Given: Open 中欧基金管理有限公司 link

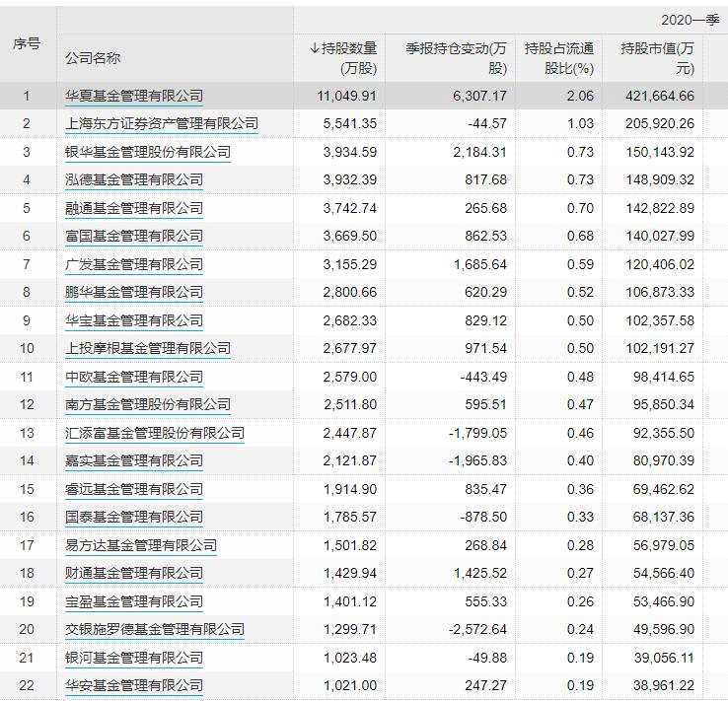Looking at the screenshot, I should [134, 377].
